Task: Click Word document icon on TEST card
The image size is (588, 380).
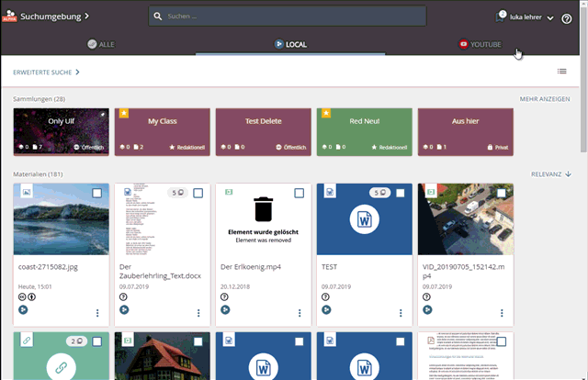Action: click(x=365, y=220)
